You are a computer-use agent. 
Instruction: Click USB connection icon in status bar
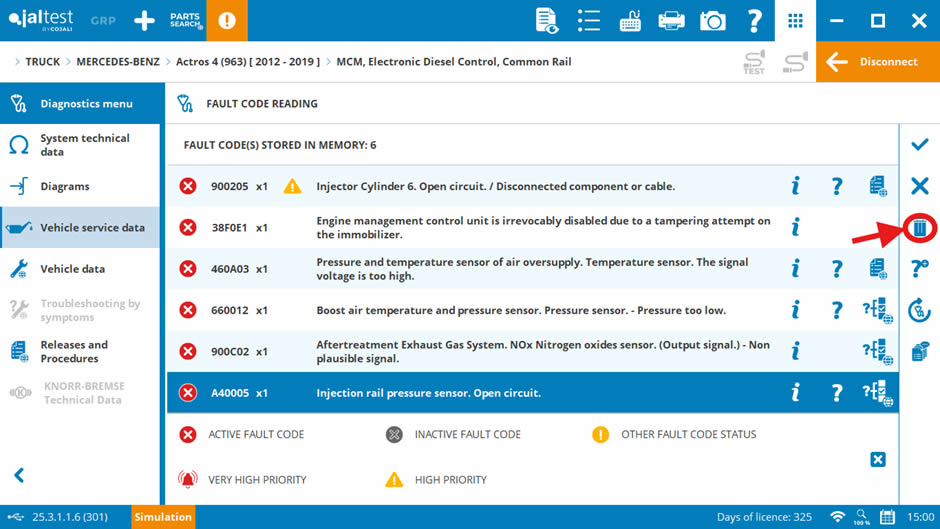pyautogui.click(x=16, y=517)
